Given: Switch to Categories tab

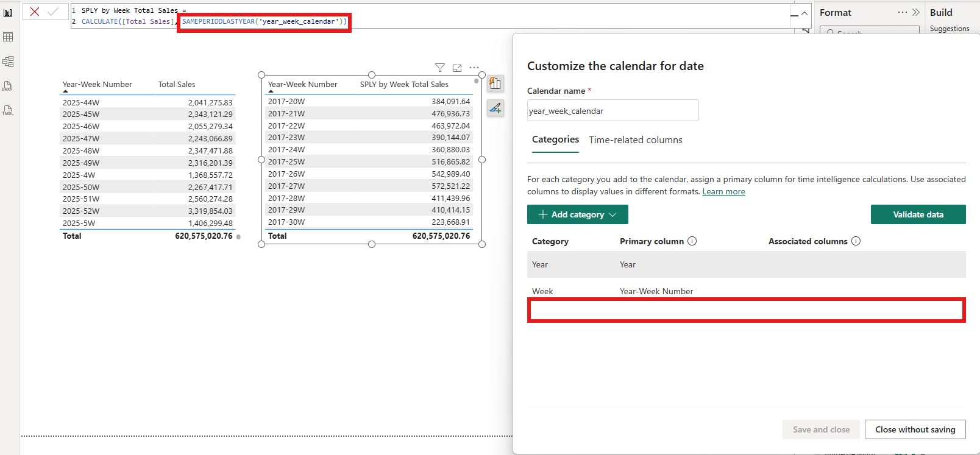Looking at the screenshot, I should [x=555, y=139].
